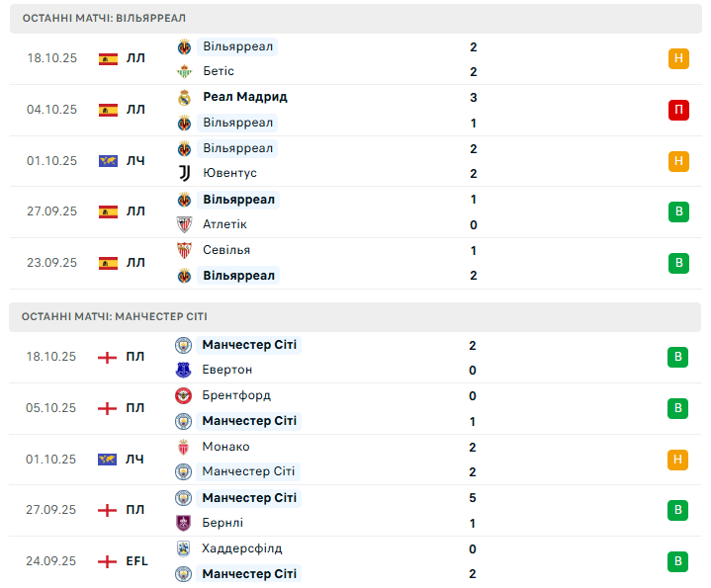Click the red loss badge for Real Madrid match

[678, 110]
